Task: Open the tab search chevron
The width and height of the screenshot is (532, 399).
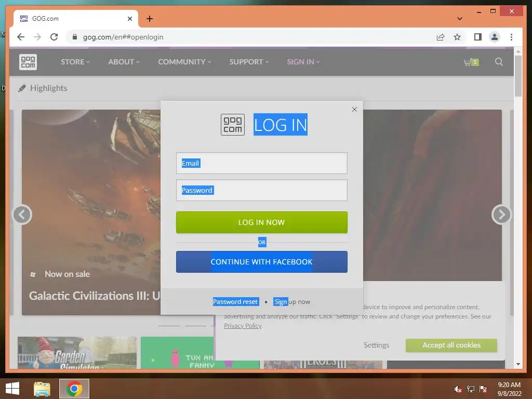Action: pyautogui.click(x=460, y=19)
